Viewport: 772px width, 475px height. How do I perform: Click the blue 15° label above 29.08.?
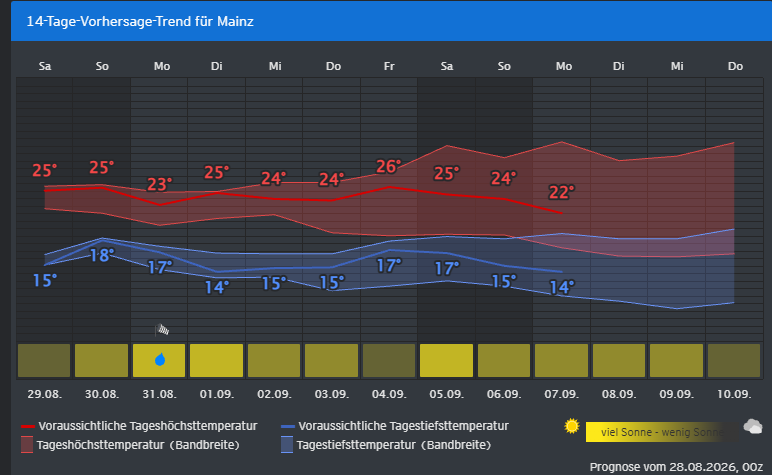45,281
